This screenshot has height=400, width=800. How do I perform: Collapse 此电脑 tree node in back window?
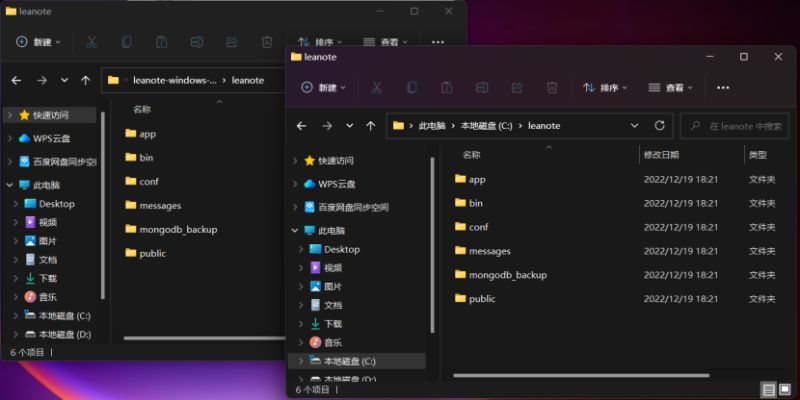[x=9, y=185]
